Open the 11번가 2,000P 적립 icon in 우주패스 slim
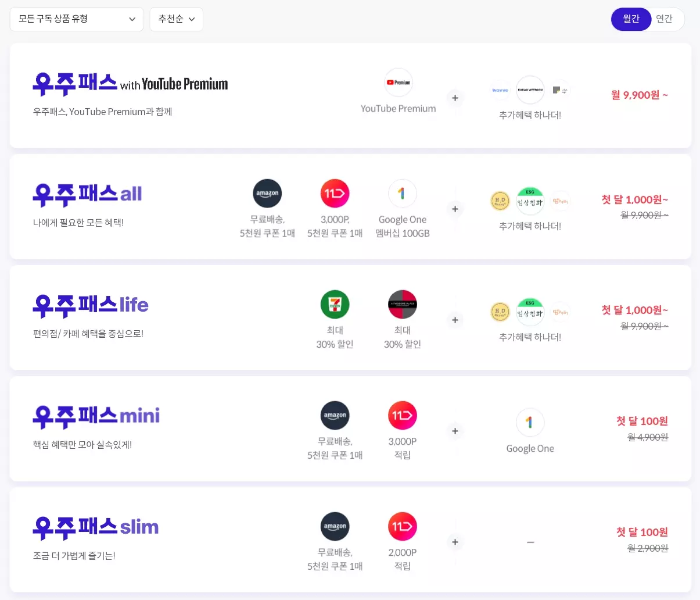 [x=403, y=526]
